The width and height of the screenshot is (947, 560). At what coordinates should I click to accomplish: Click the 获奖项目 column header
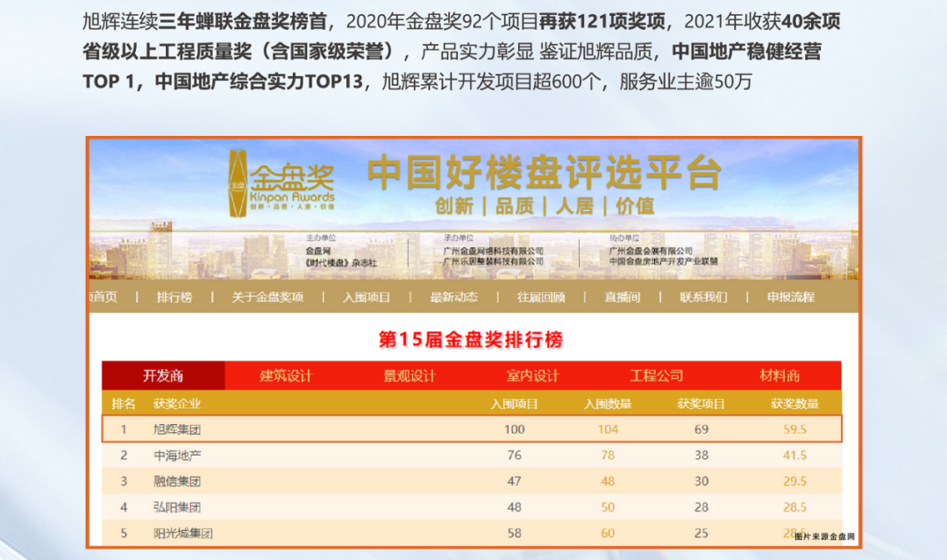coord(701,404)
